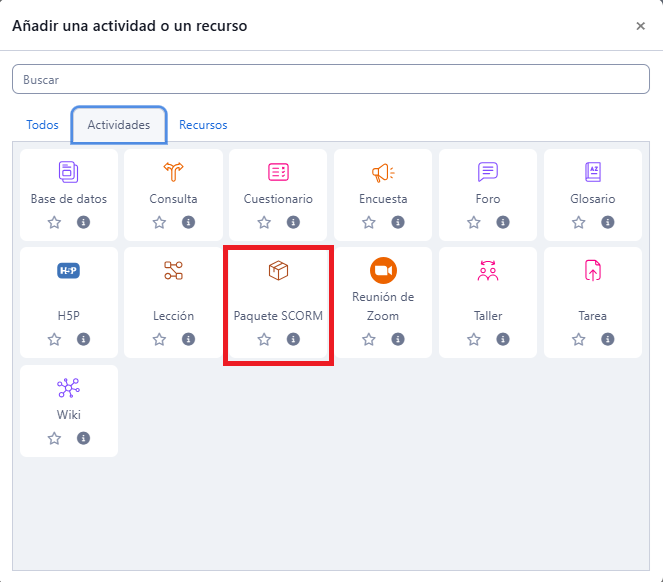Open the Cuestionario activity icon
This screenshot has height=582, width=663.
(278, 171)
